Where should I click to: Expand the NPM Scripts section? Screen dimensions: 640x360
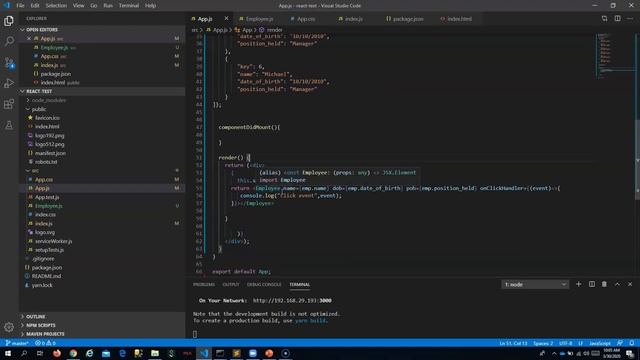point(40,325)
